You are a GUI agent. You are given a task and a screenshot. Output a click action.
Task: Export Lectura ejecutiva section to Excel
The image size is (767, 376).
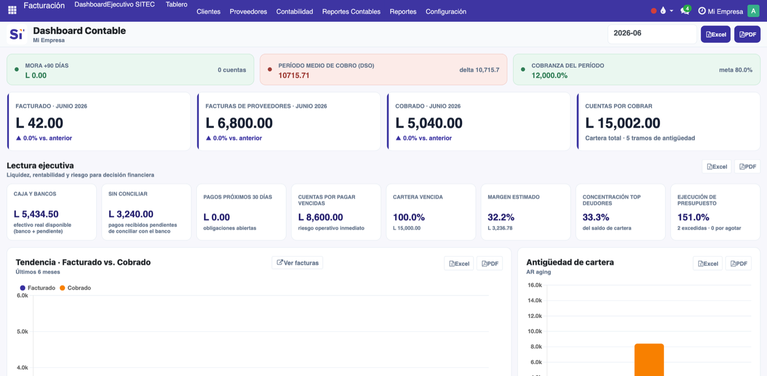[x=717, y=167]
